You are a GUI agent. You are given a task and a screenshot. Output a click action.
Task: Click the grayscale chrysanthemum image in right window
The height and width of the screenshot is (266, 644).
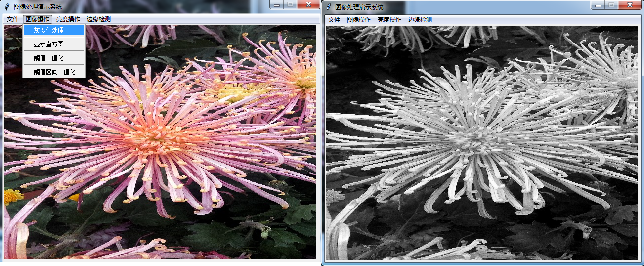pyautogui.click(x=481, y=142)
